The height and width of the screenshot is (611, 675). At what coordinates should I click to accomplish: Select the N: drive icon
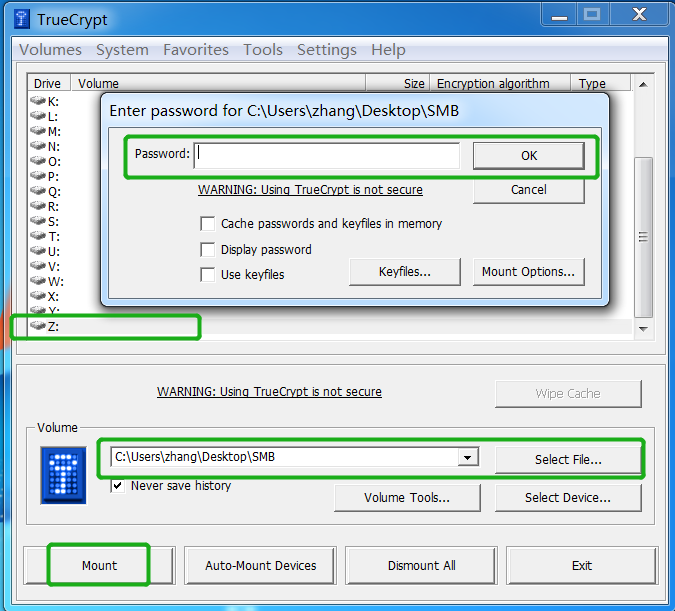[x=38, y=146]
